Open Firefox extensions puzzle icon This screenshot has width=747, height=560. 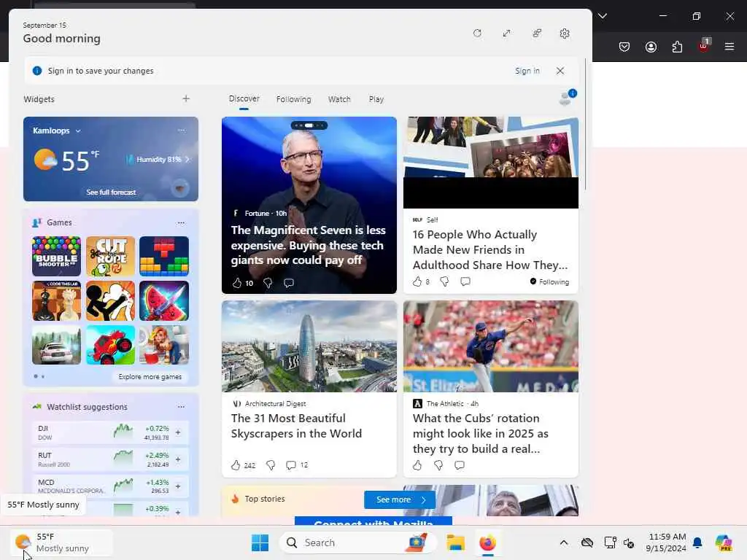(x=677, y=46)
